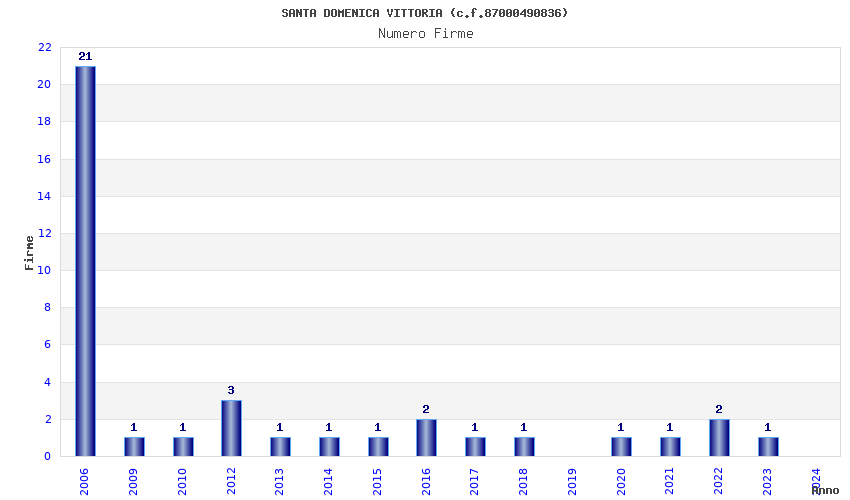Click the x-axis label 2009
This screenshot has width=850, height=500.
pyautogui.click(x=133, y=482)
